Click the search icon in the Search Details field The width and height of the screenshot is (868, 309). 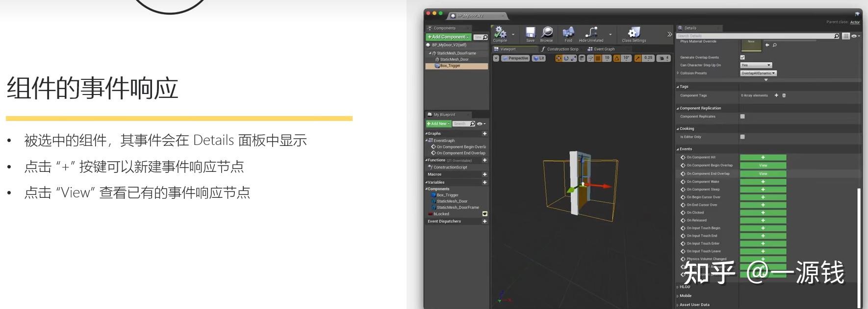(837, 36)
